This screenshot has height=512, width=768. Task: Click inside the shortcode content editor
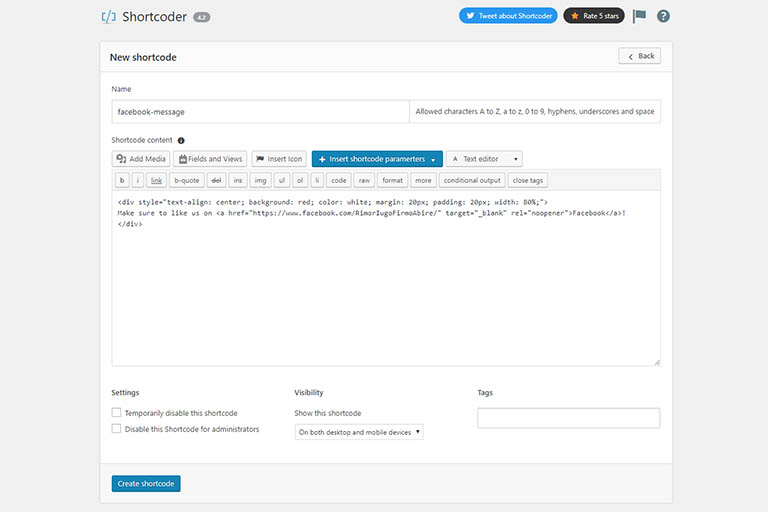(386, 278)
